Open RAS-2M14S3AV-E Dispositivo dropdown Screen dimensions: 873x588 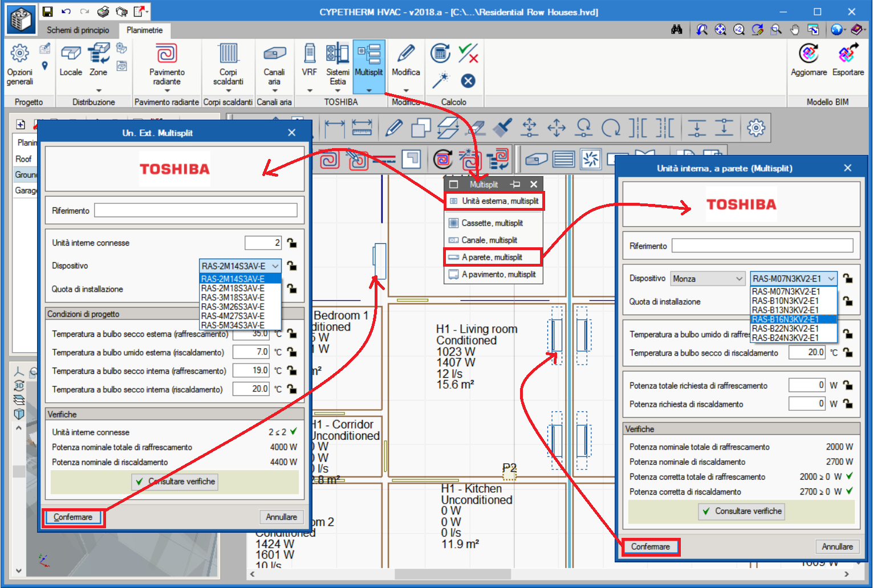240,266
